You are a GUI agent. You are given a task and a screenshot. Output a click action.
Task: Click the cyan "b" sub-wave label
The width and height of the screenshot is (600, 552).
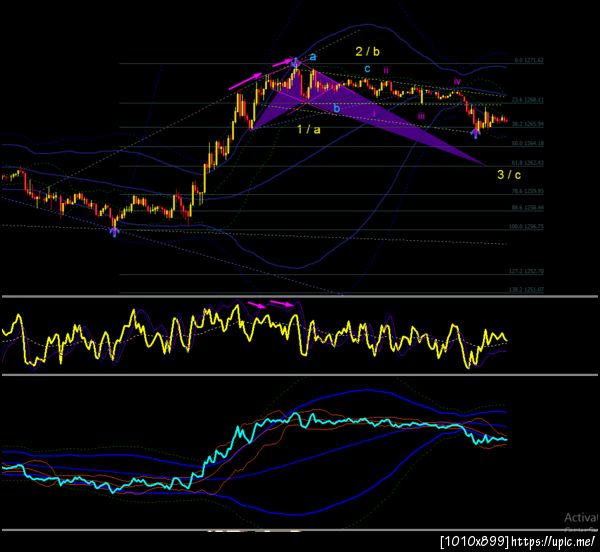pos(336,108)
